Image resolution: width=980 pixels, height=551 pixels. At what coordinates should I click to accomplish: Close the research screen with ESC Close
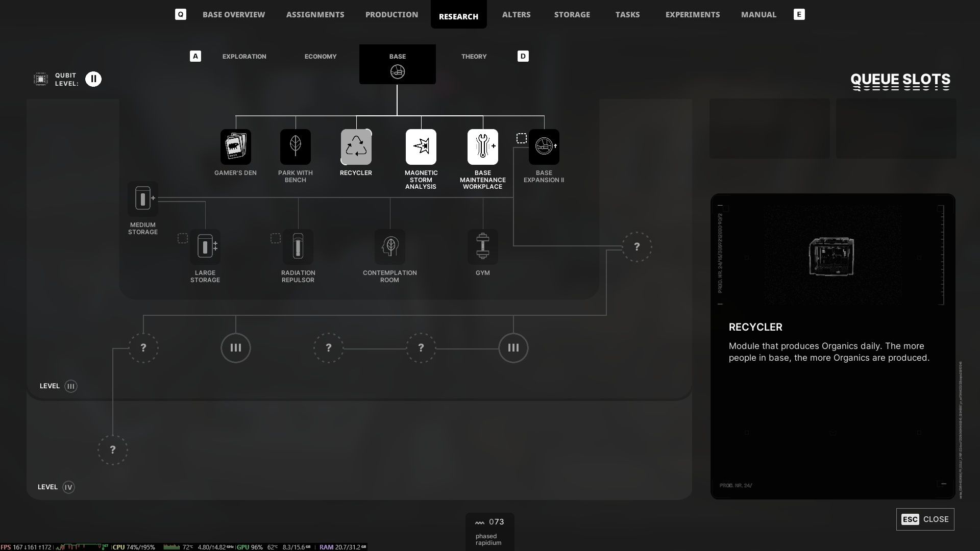(925, 519)
